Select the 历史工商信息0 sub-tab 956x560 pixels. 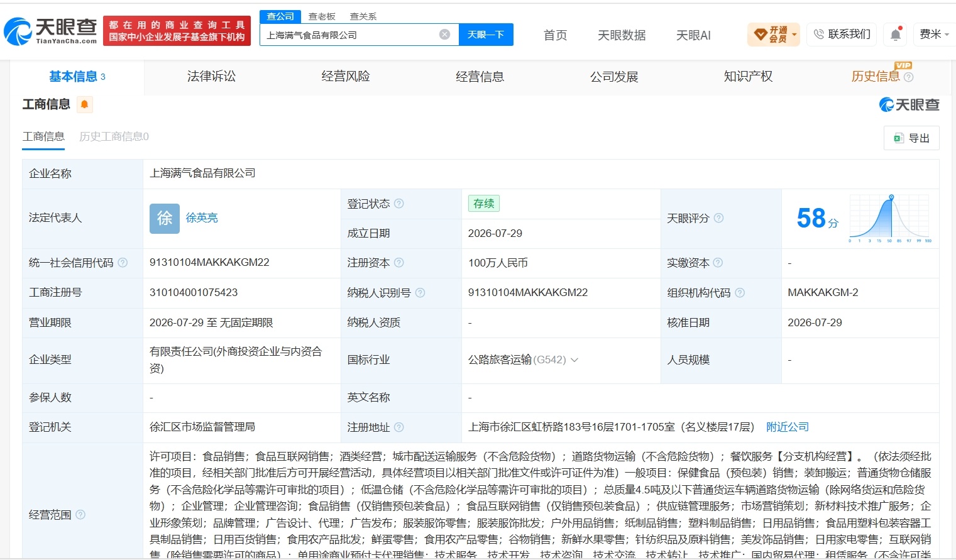click(x=114, y=136)
